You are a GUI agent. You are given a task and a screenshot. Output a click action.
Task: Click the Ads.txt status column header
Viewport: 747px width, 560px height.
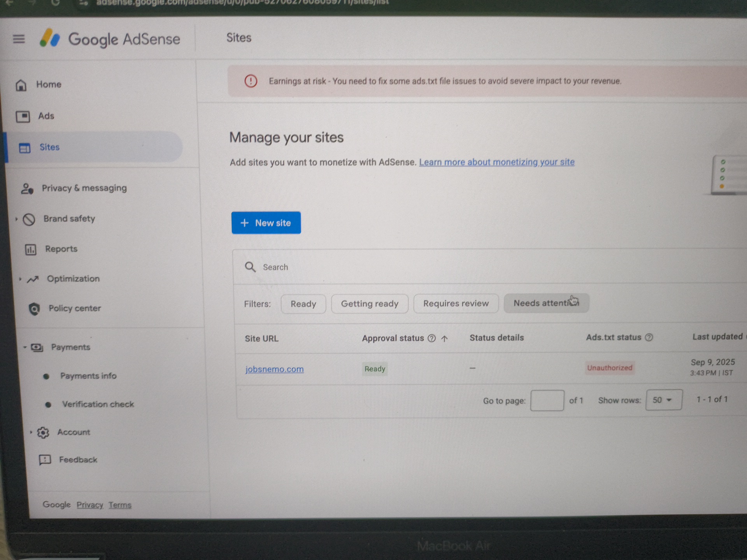click(x=614, y=337)
